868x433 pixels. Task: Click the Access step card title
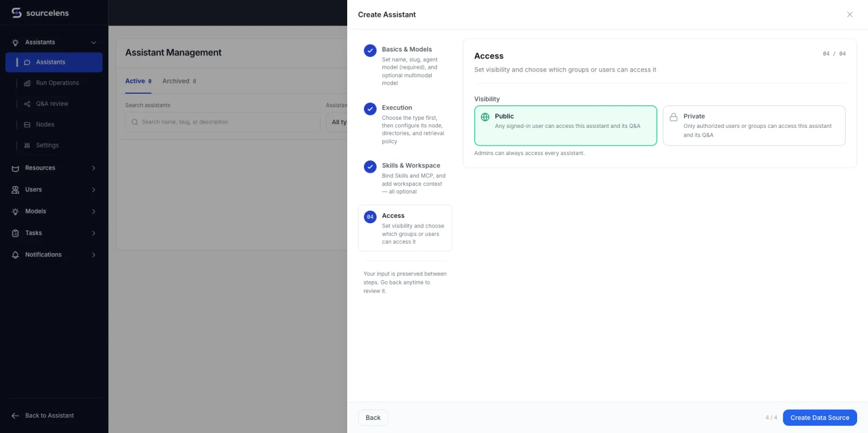point(393,216)
